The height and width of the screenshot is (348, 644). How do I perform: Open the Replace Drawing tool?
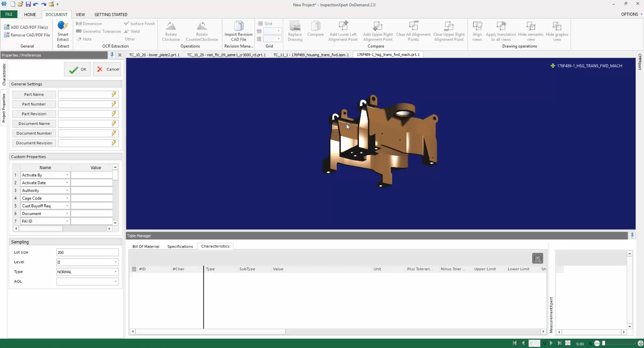[294, 31]
